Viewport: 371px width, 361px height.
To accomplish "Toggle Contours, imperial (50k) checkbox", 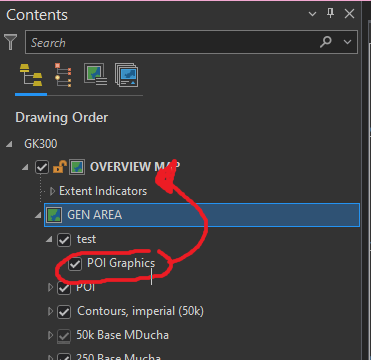I will [x=64, y=312].
